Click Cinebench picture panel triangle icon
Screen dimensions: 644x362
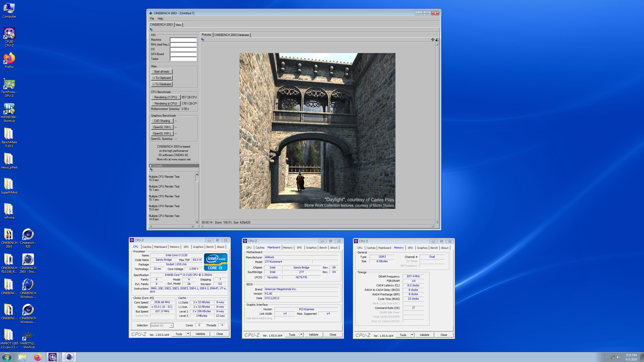pos(437,39)
